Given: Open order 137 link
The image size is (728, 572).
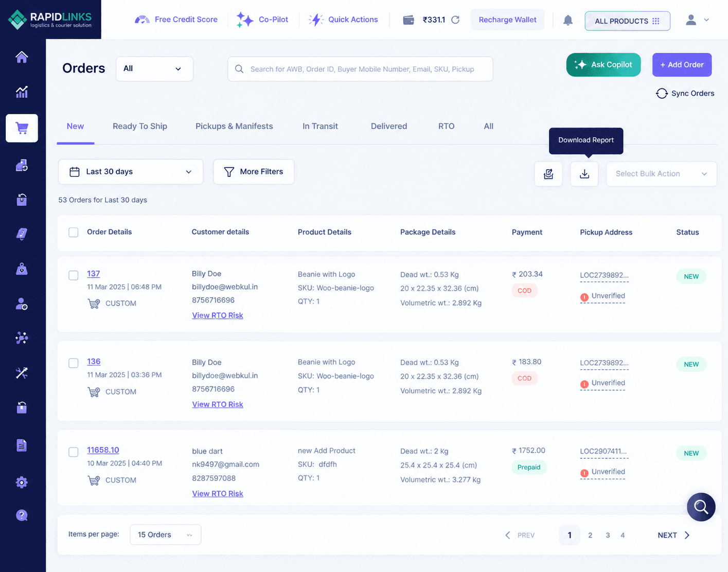Looking at the screenshot, I should click(94, 274).
